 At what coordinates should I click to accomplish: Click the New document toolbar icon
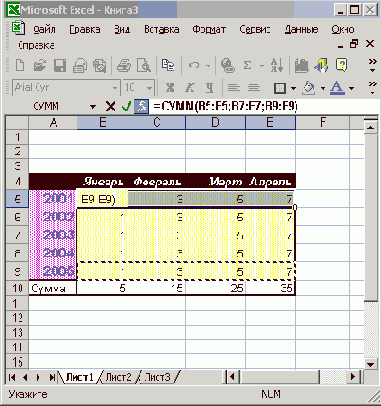[20, 65]
